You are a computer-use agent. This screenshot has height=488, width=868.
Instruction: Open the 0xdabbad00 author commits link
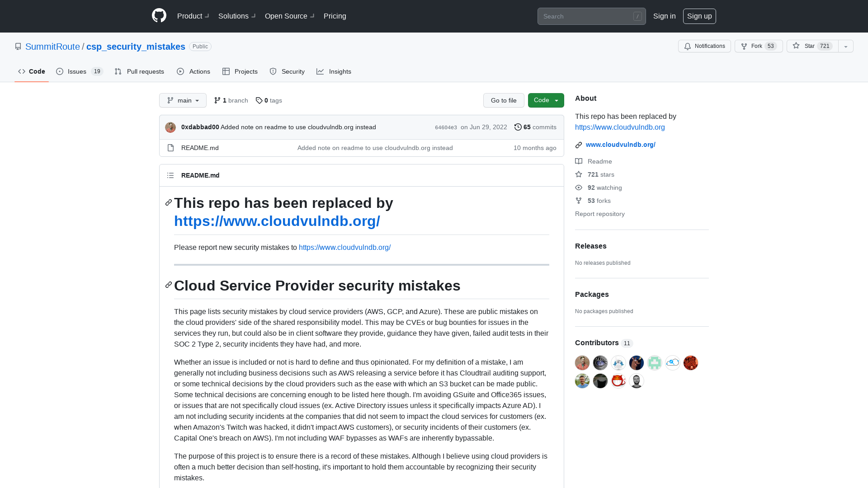[200, 127]
